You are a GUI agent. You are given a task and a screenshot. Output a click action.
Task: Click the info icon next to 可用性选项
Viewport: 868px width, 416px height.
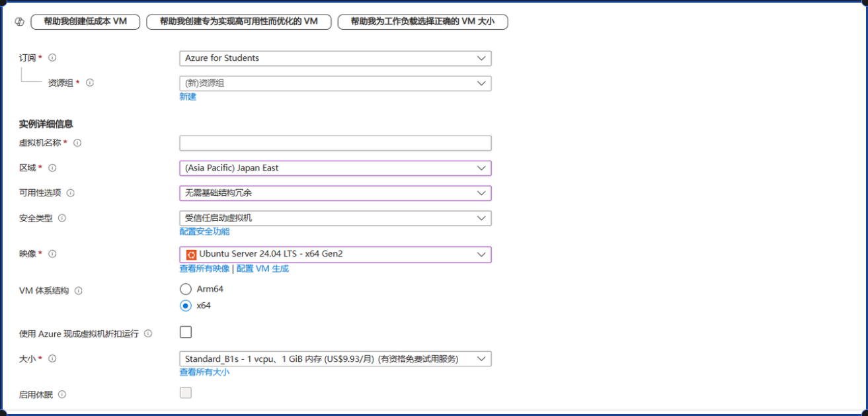70,193
